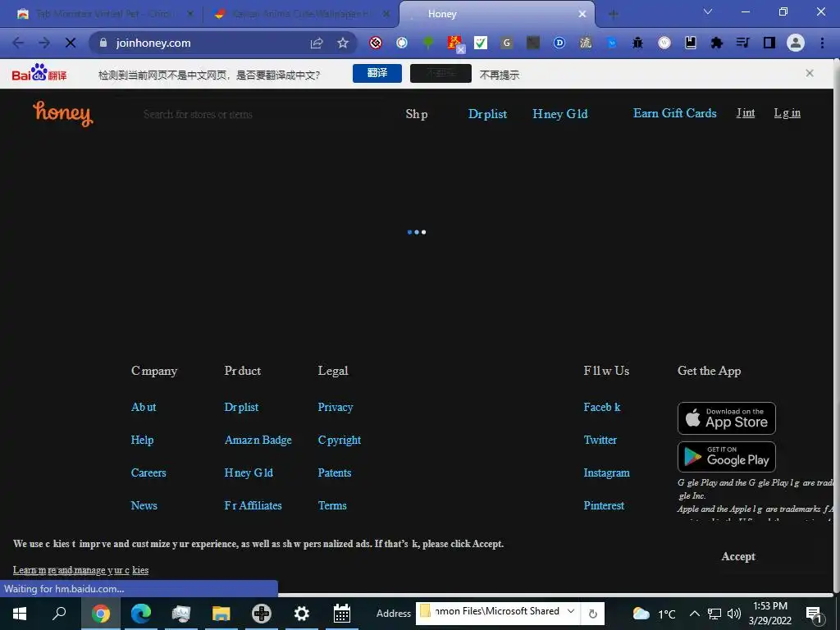This screenshot has width=840, height=630.
Task: Open the Amazon Badge footer link
Action: [258, 440]
